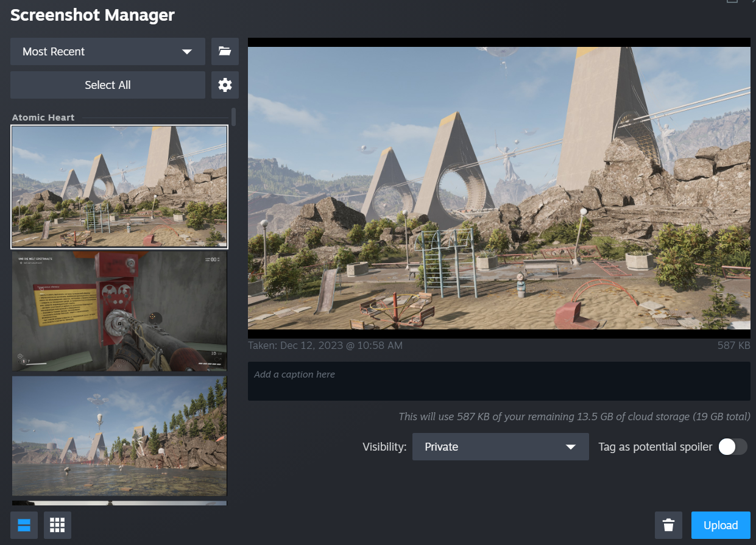756x545 pixels.
Task: Click the Select All button
Action: pos(108,85)
